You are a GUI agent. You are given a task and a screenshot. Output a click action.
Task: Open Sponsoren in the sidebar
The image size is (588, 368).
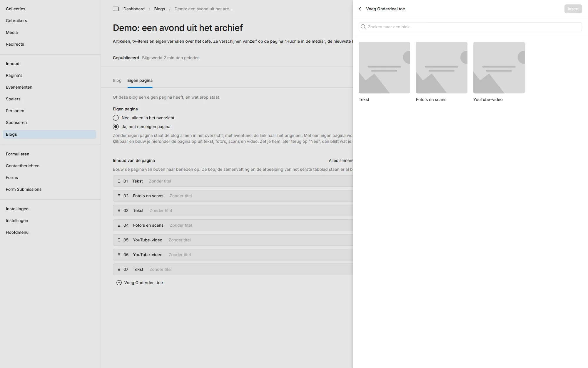pyautogui.click(x=16, y=122)
